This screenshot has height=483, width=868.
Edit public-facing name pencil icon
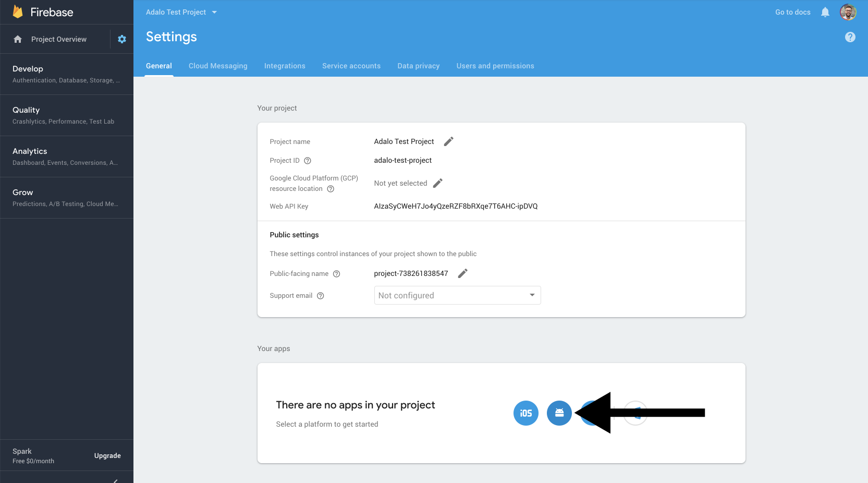tap(462, 273)
